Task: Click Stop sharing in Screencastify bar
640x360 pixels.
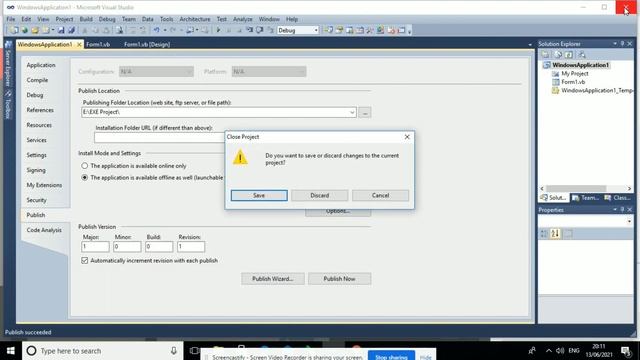Action: click(391, 357)
